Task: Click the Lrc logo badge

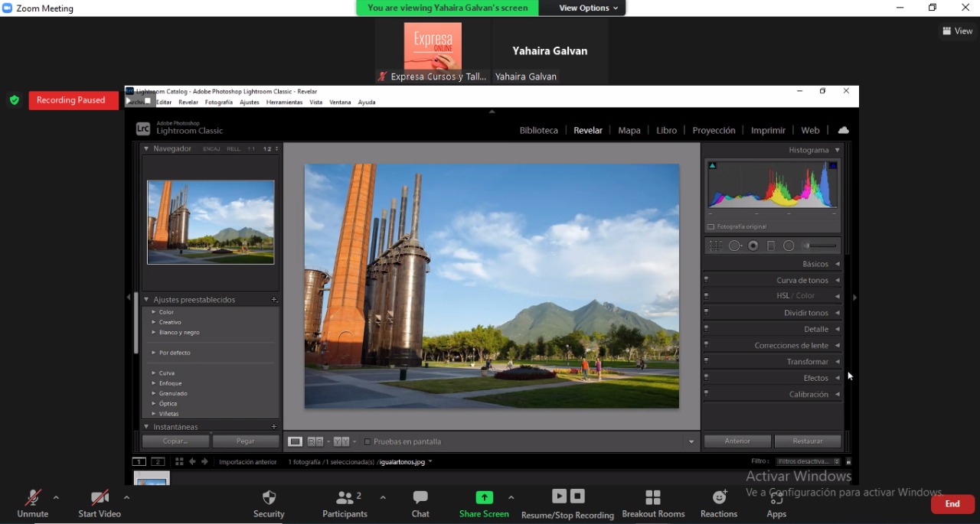Action: (142, 129)
